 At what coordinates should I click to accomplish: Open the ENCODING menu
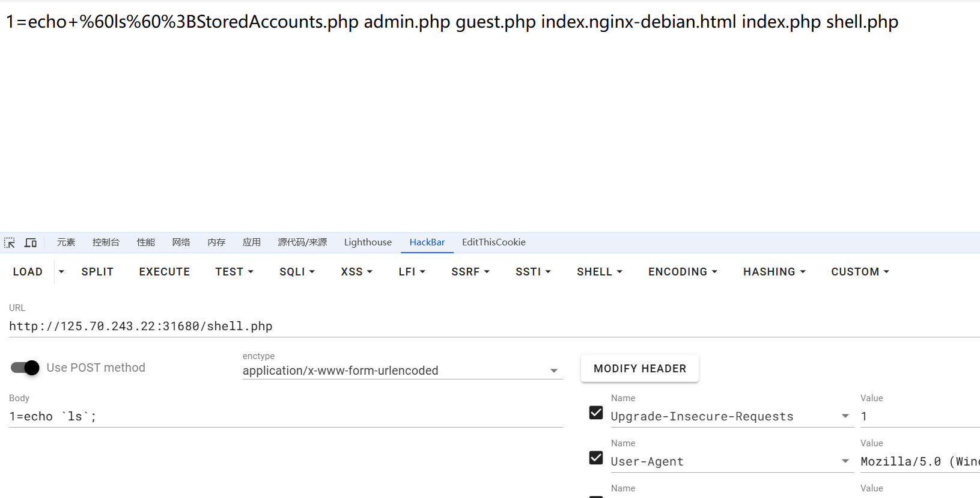click(683, 272)
